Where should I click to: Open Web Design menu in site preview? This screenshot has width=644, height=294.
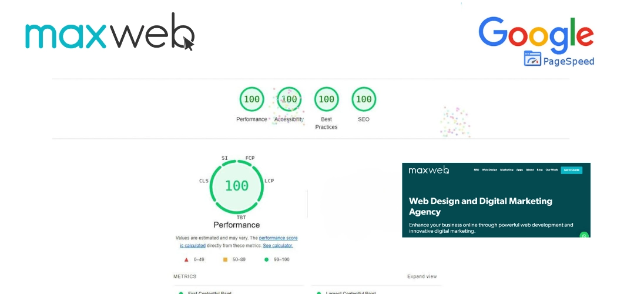point(489,170)
